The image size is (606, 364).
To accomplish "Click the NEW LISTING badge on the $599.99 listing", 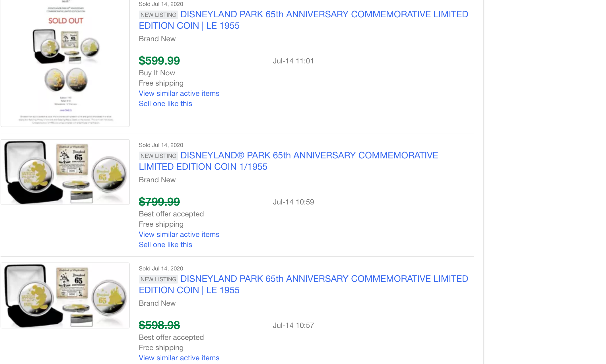I will [158, 15].
